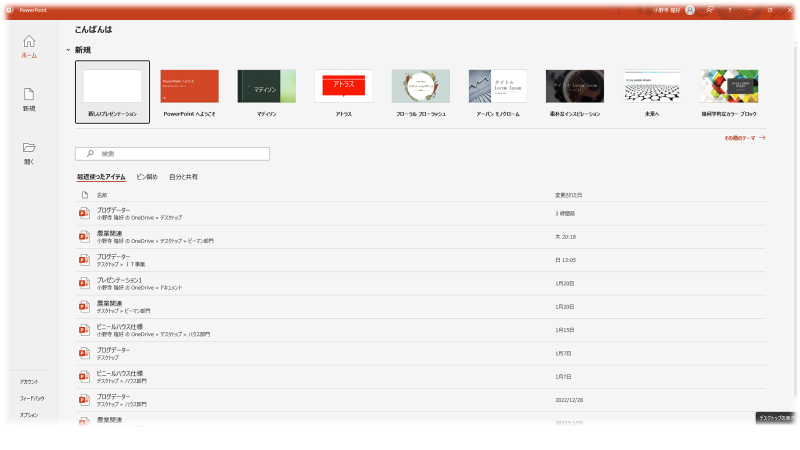The height and width of the screenshot is (450, 800).
Task: Click the feedback icon beside the account avatar
Action: [710, 9]
